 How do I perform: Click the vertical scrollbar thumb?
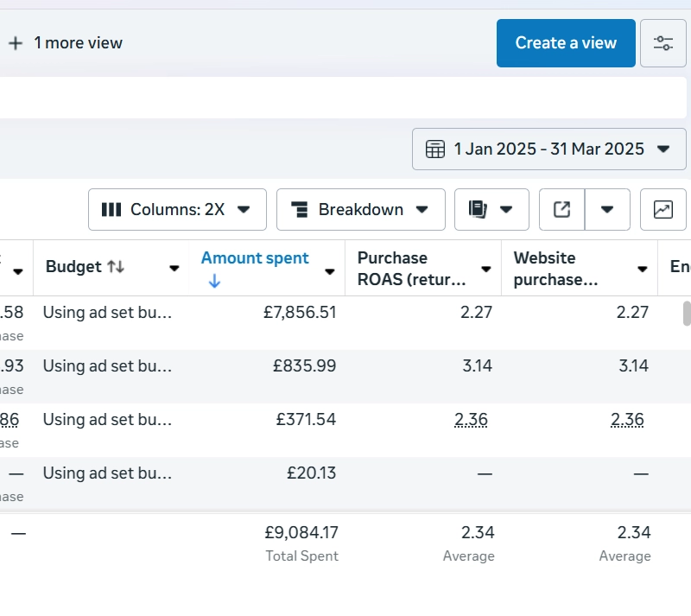point(687,313)
